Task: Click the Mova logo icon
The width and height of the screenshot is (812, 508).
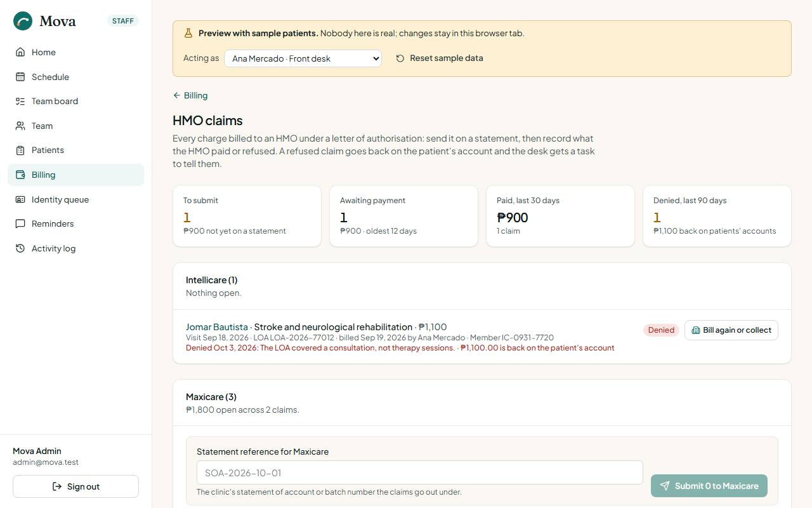Action: click(23, 21)
